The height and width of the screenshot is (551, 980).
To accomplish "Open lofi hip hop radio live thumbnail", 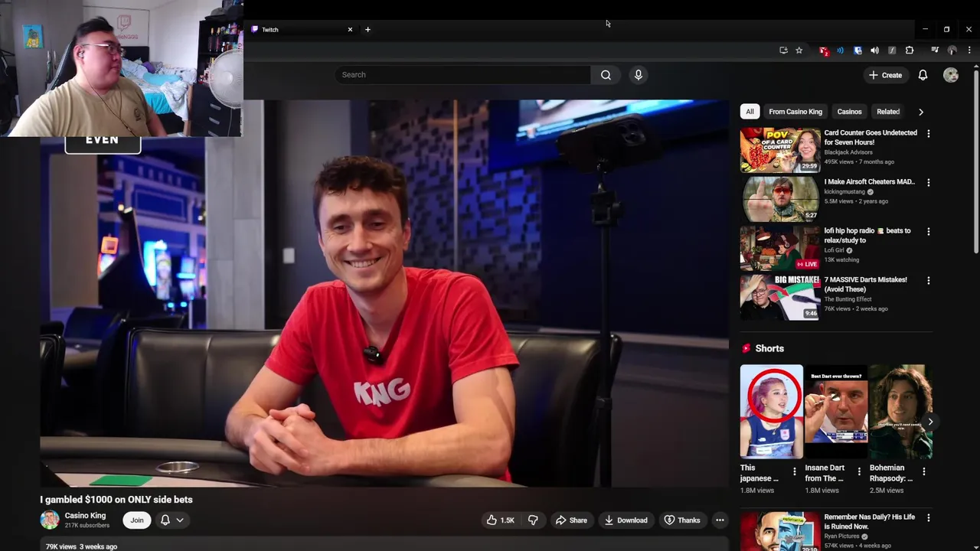I will (779, 248).
